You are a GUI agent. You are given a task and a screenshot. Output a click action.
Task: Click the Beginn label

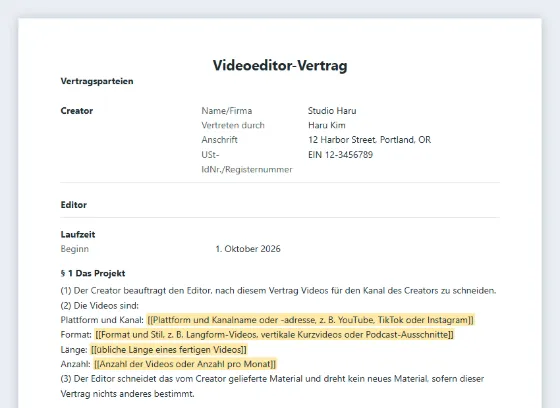[x=75, y=249]
